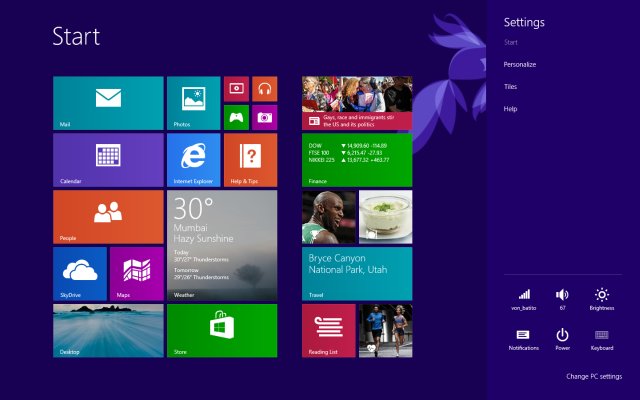Select Personalize in the Settings pane
This screenshot has width=640, height=400.
point(520,64)
